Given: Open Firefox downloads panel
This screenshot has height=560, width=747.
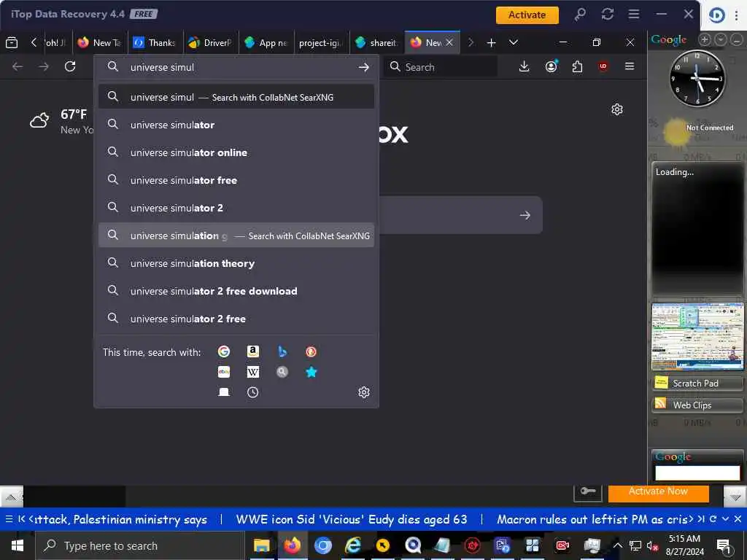Looking at the screenshot, I should 524,66.
